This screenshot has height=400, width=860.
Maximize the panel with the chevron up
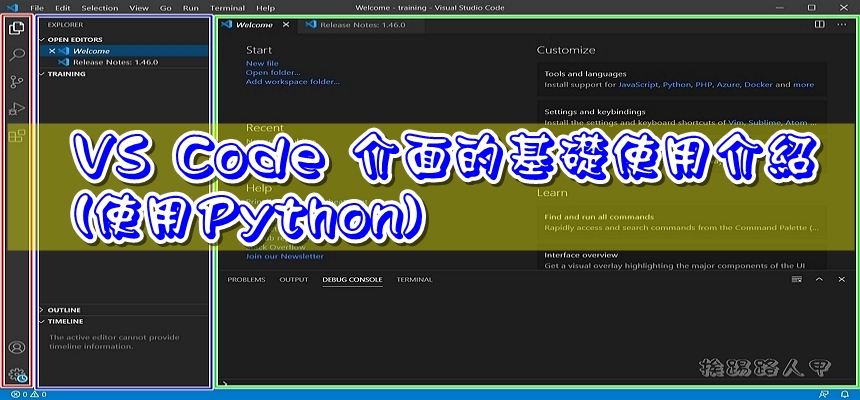click(x=819, y=279)
